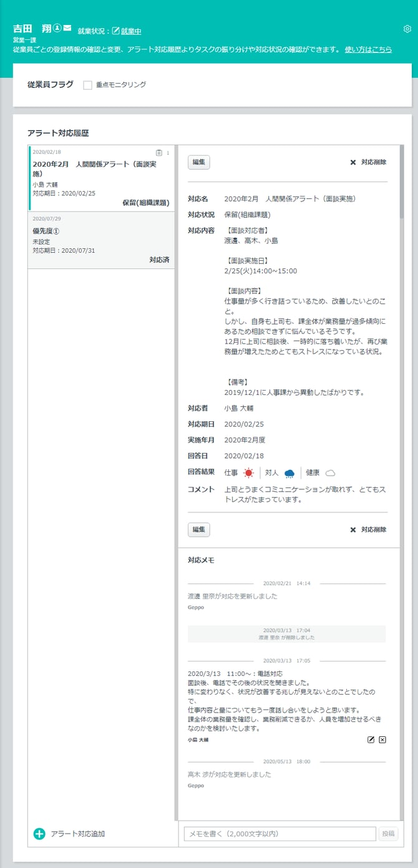Click the 2020/07/29 date on second alert item
Image resolution: width=418 pixels, height=868 pixels.
(47, 218)
